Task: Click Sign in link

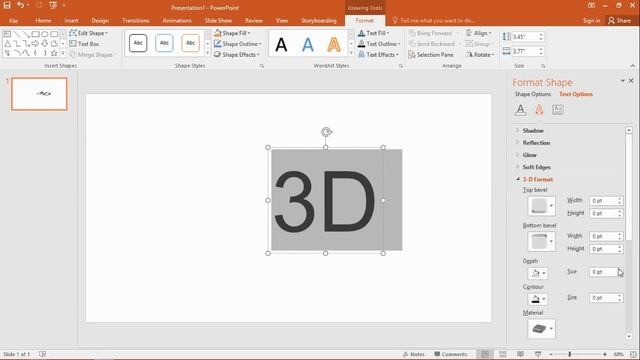Action: [x=591, y=20]
